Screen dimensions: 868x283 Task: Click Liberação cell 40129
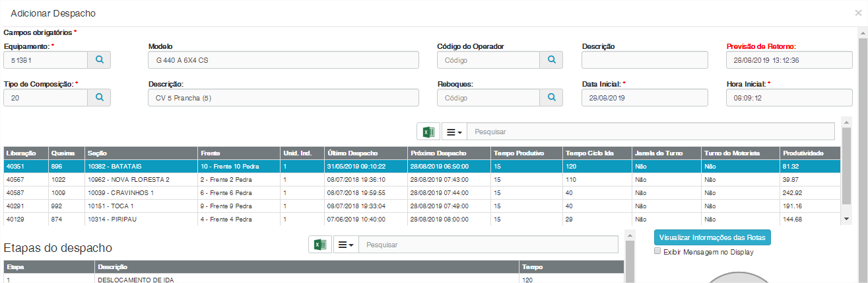click(x=25, y=219)
